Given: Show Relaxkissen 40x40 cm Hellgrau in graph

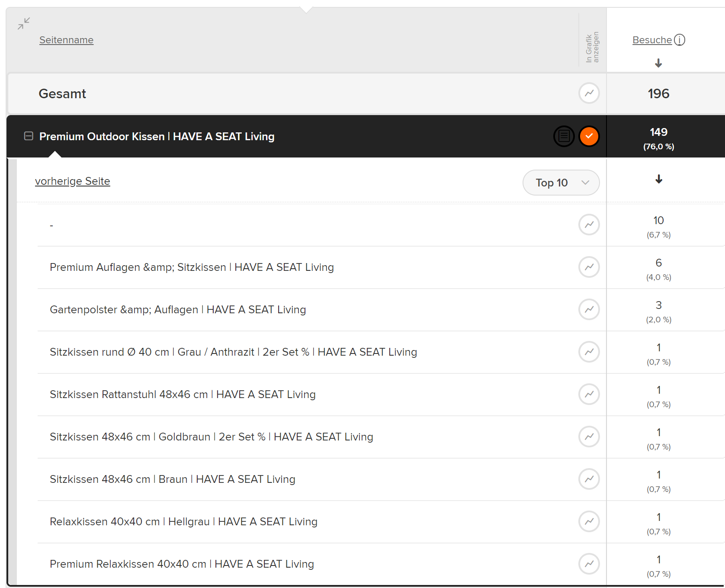Looking at the screenshot, I should coord(589,521).
